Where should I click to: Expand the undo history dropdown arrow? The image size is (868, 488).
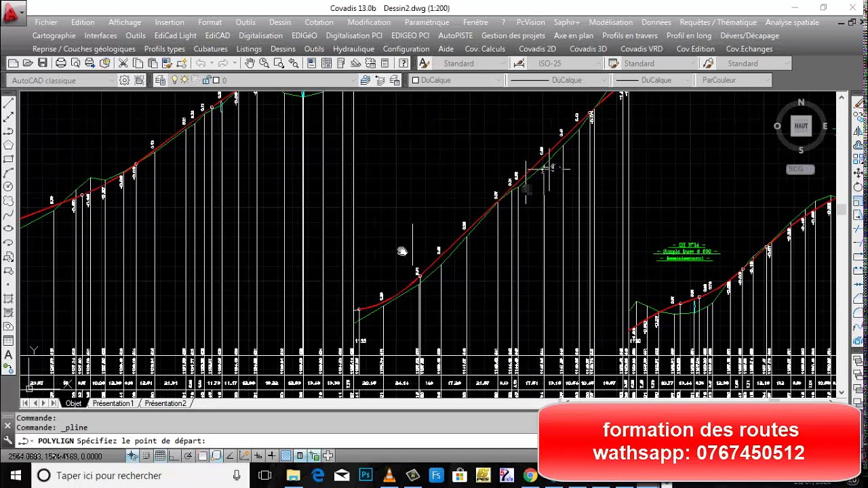tap(212, 63)
